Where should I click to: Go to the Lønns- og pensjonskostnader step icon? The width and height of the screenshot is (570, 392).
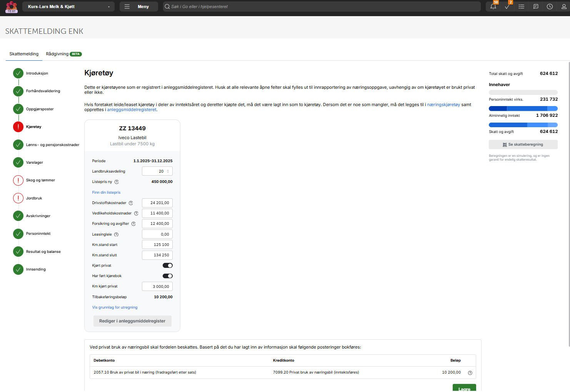(18, 145)
